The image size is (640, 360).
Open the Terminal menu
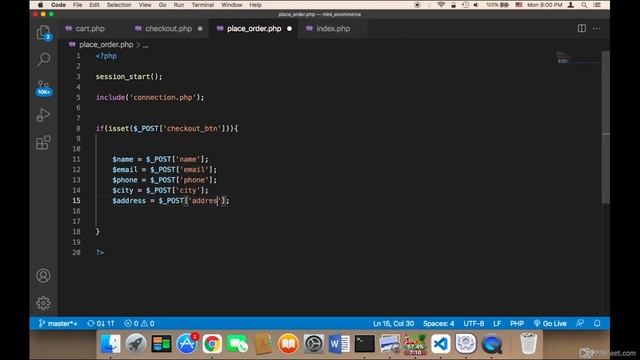pyautogui.click(x=203, y=5)
